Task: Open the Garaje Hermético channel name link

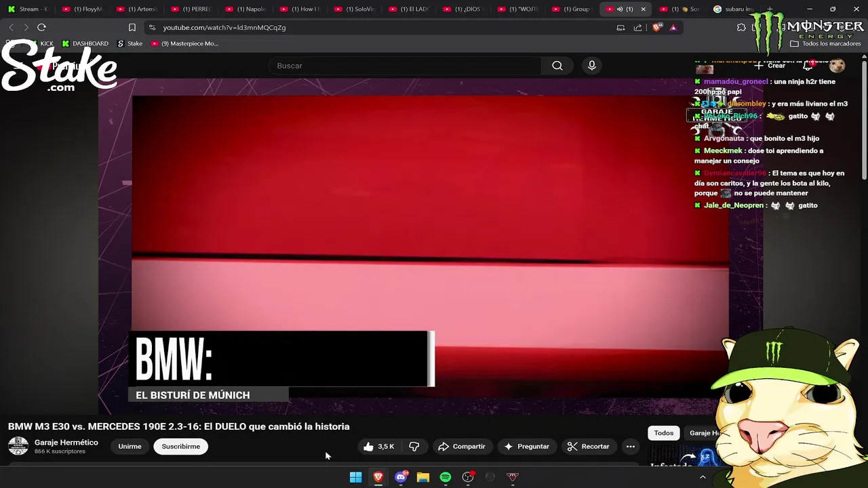Action: pyautogui.click(x=66, y=443)
